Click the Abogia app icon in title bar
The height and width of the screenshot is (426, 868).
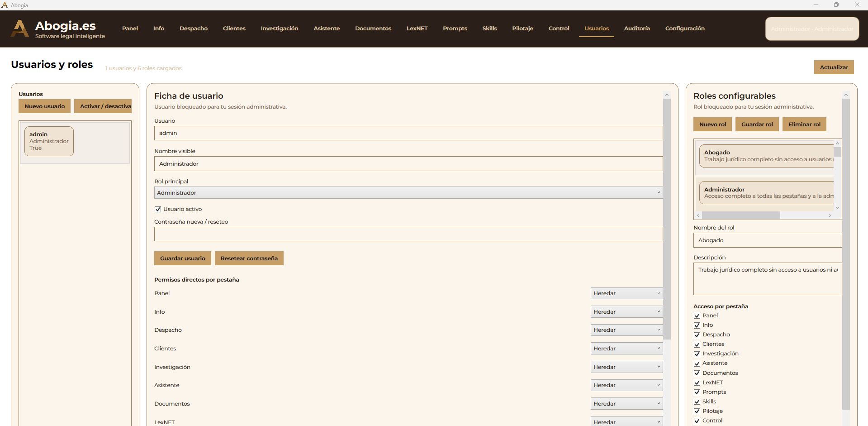[5, 5]
